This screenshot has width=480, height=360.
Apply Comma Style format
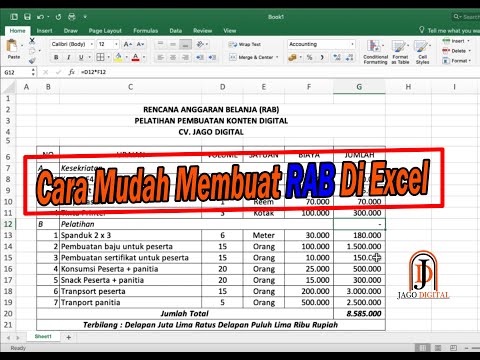tap(322, 57)
